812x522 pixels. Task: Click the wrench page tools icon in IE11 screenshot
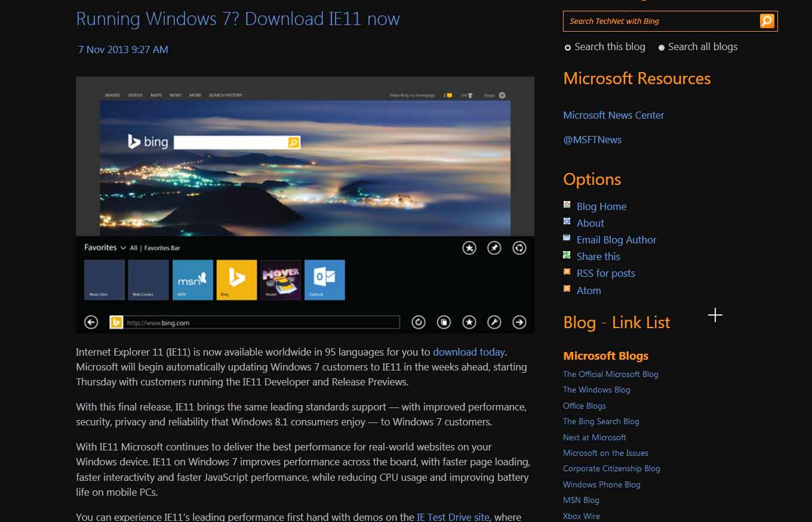click(494, 322)
